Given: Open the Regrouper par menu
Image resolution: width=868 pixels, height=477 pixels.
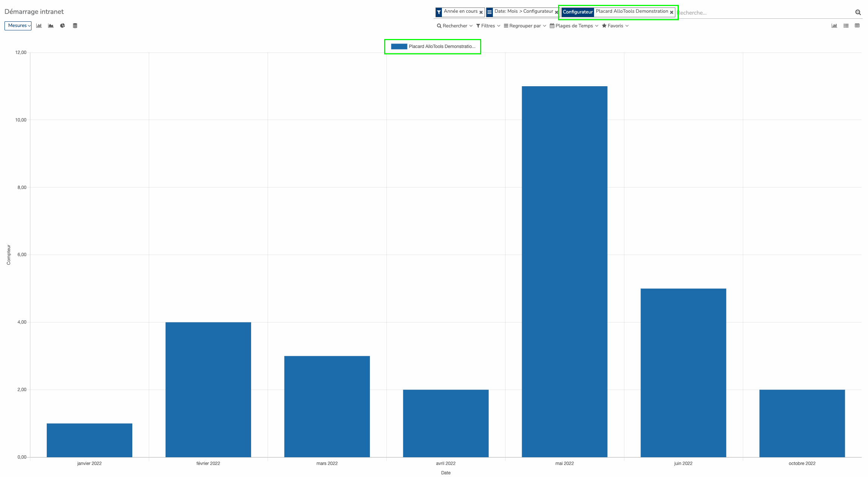Looking at the screenshot, I should click(x=525, y=26).
